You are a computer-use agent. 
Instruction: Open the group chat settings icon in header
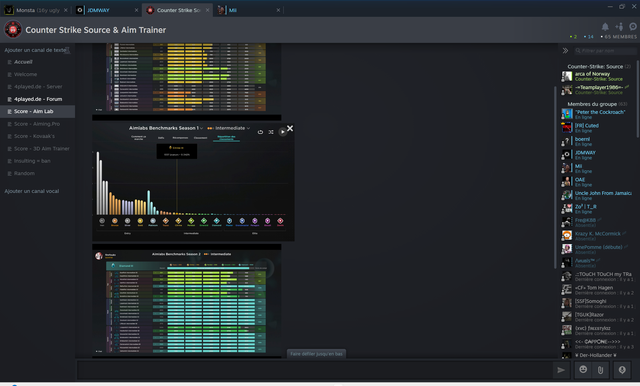(x=633, y=27)
